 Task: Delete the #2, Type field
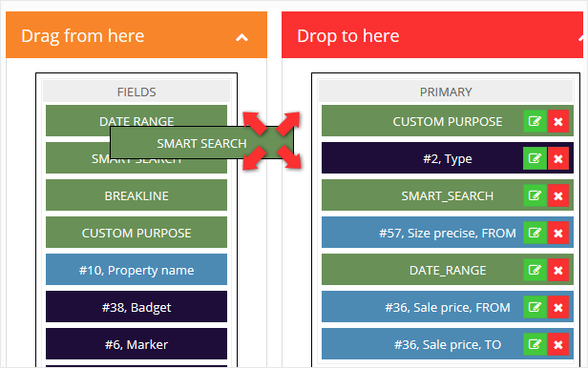coord(558,158)
